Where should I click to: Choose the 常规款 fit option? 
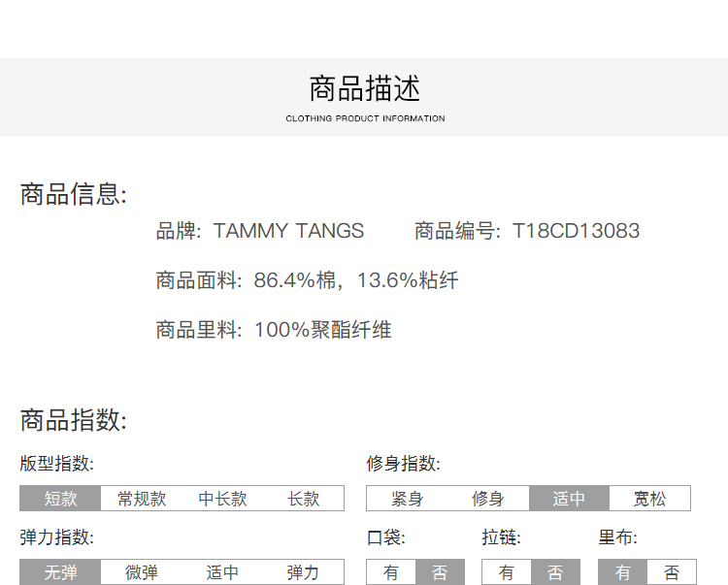pos(142,499)
